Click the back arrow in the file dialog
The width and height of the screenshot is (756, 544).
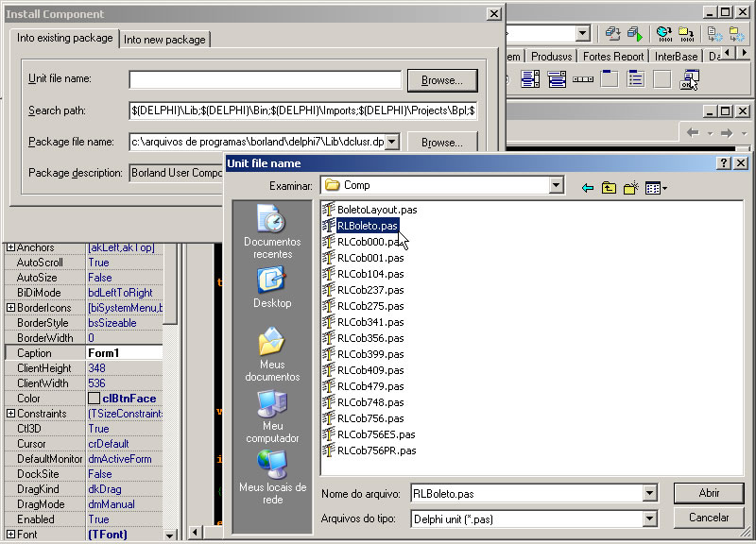[x=587, y=187]
